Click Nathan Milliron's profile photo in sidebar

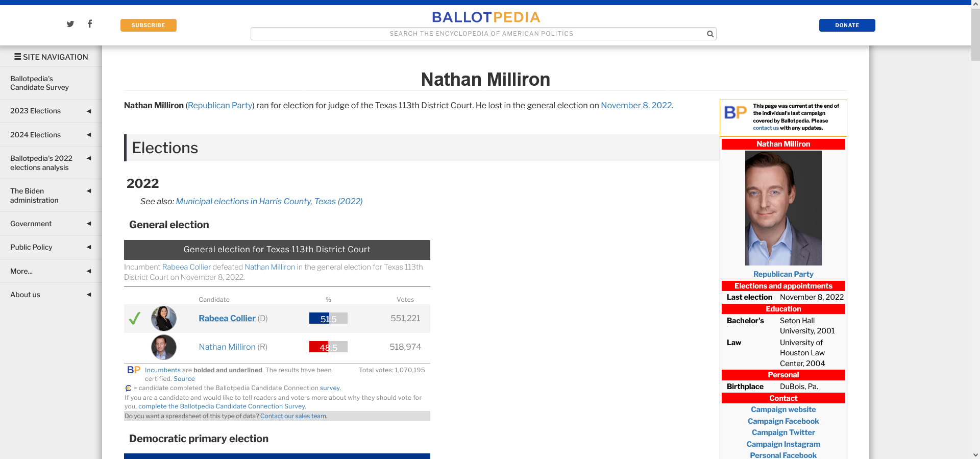point(783,208)
